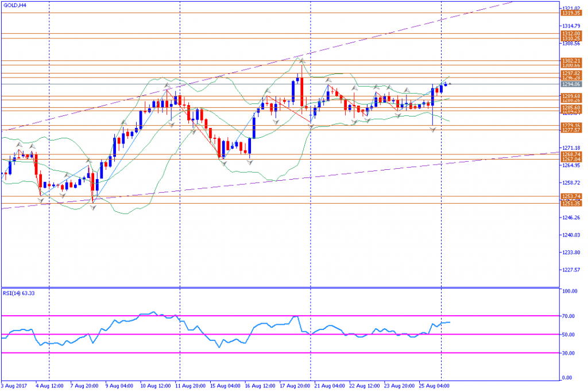This screenshot has height=392, width=588.
Task: Select the RSI 70.00 overbought level line
Action: tap(280, 316)
